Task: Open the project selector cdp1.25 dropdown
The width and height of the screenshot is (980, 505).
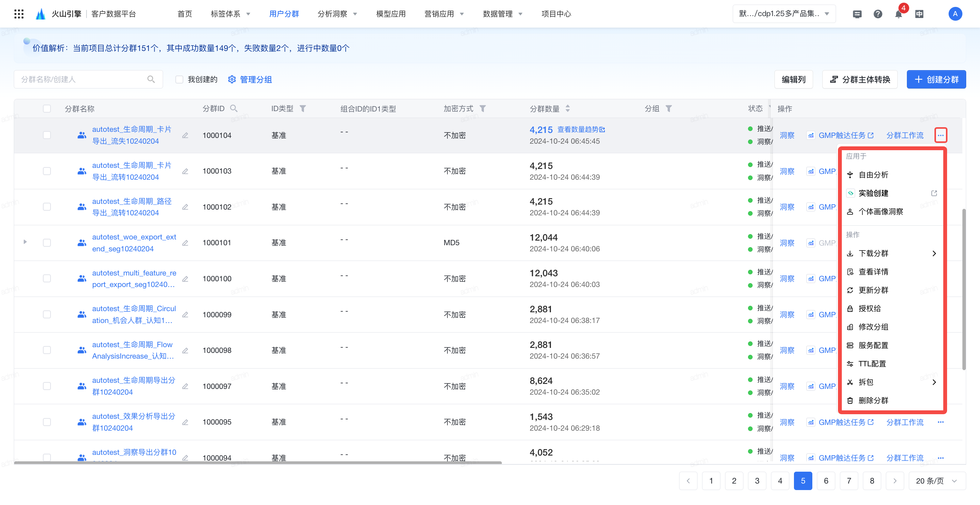Action: (x=784, y=14)
